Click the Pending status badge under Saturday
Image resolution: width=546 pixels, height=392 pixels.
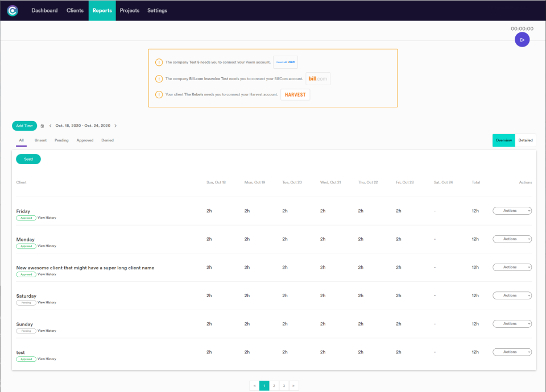coord(26,302)
